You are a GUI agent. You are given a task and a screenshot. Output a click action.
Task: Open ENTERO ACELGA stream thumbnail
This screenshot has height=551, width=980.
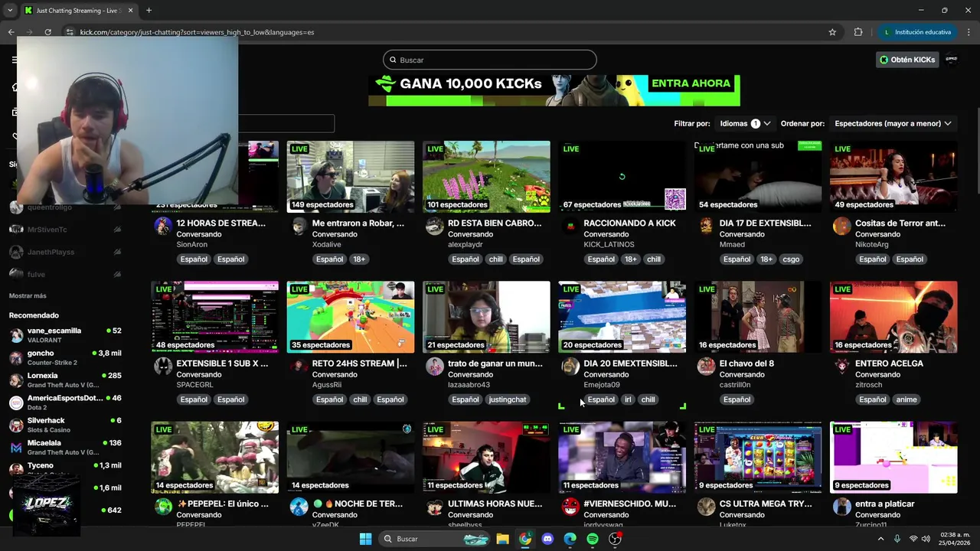pos(893,317)
